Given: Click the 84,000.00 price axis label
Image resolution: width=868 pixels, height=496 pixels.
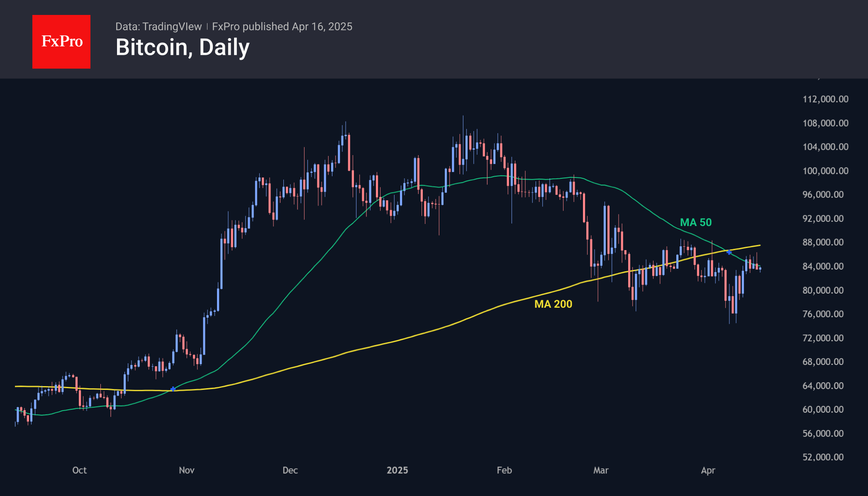Looking at the screenshot, I should [823, 266].
